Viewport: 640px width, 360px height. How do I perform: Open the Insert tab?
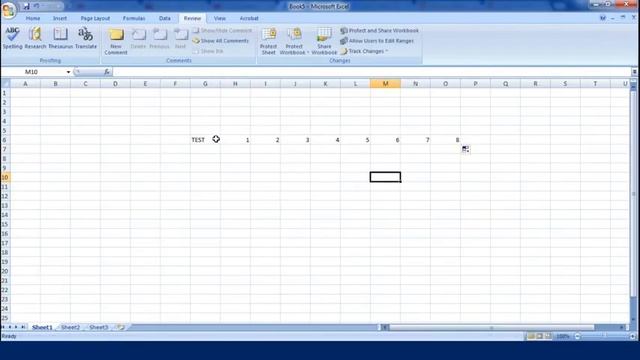point(60,18)
